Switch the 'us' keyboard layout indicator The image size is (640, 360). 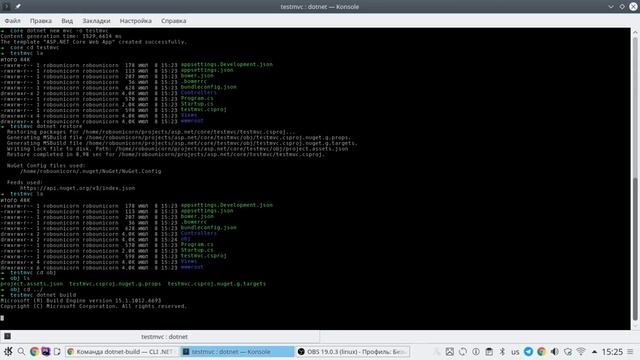click(x=515, y=352)
